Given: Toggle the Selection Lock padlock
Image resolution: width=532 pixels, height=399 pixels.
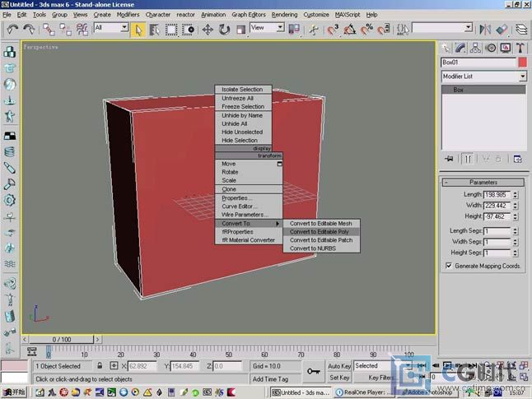Looking at the screenshot, I should click(100, 366).
